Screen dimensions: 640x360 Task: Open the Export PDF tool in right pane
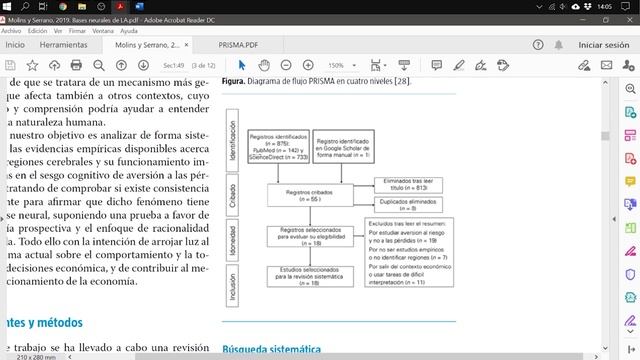click(x=630, y=112)
